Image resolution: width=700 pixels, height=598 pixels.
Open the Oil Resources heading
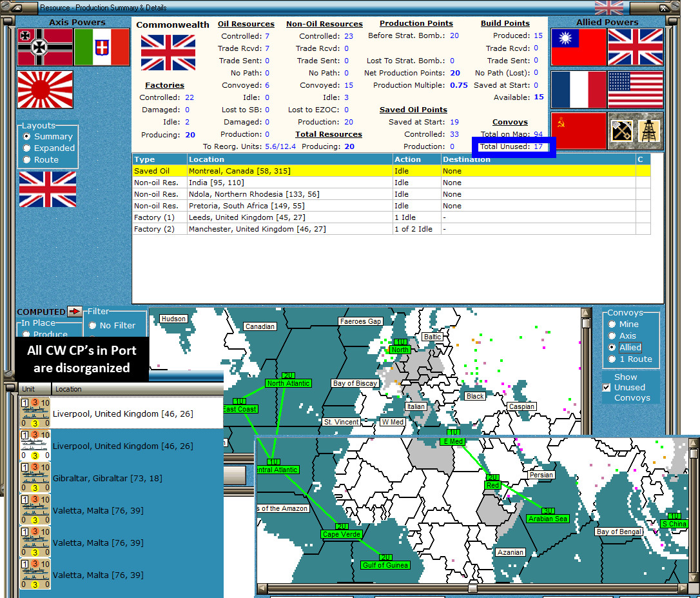[x=246, y=24]
